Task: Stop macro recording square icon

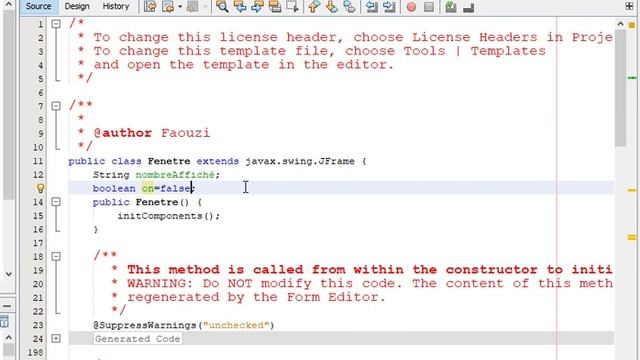Action: click(429, 7)
